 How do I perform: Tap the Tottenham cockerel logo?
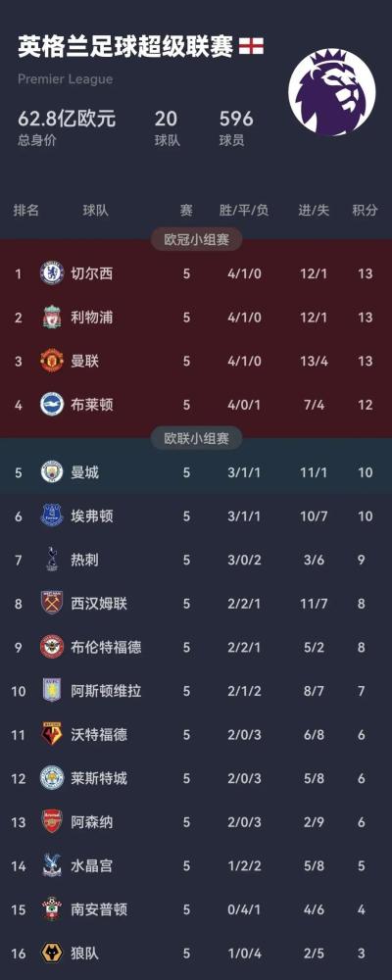[x=52, y=560]
